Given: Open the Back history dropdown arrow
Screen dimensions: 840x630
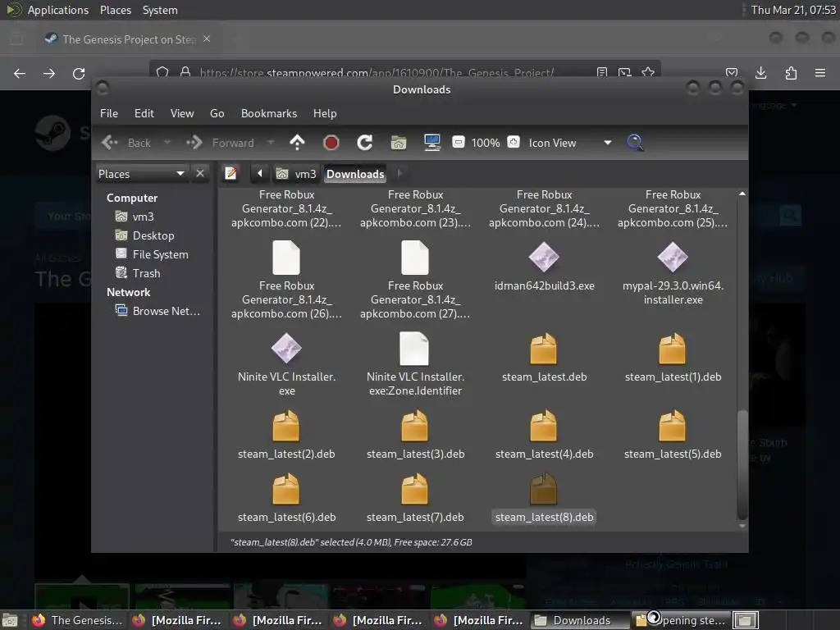Looking at the screenshot, I should tap(167, 143).
